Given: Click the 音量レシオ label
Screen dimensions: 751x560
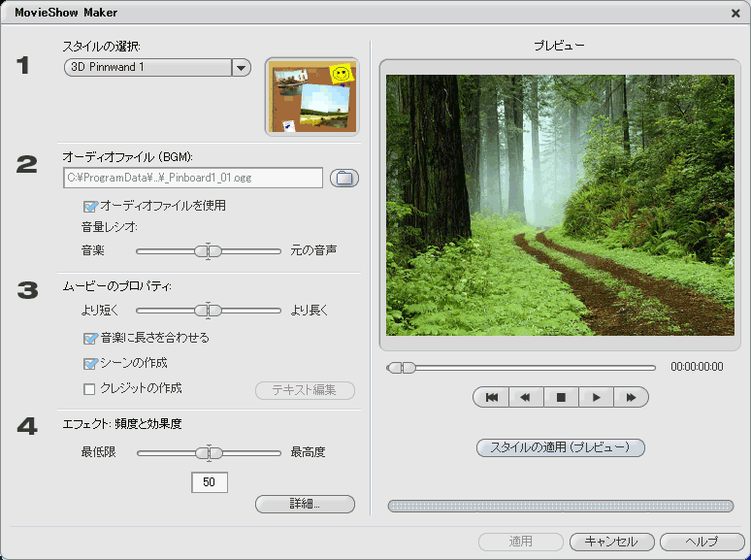Looking at the screenshot, I should pyautogui.click(x=110, y=227).
